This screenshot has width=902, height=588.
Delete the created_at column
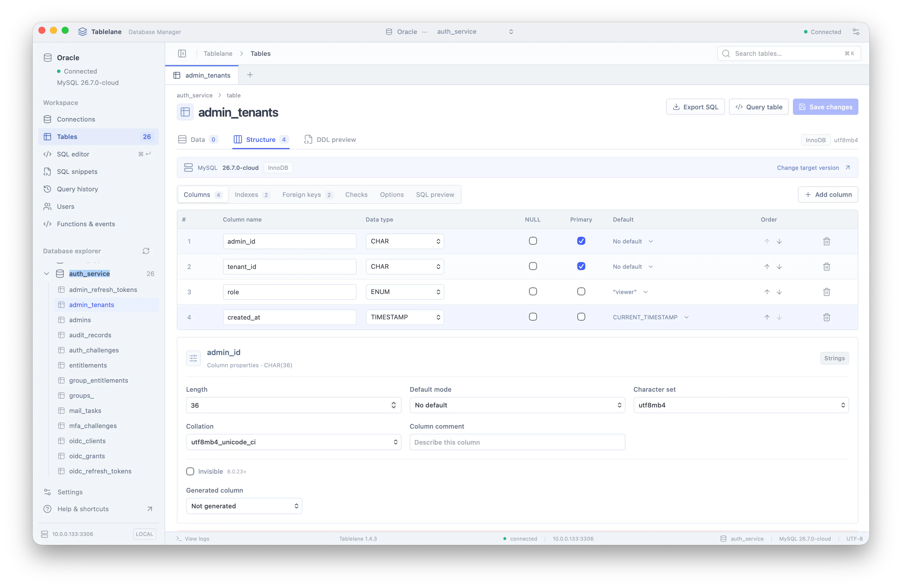pos(827,317)
